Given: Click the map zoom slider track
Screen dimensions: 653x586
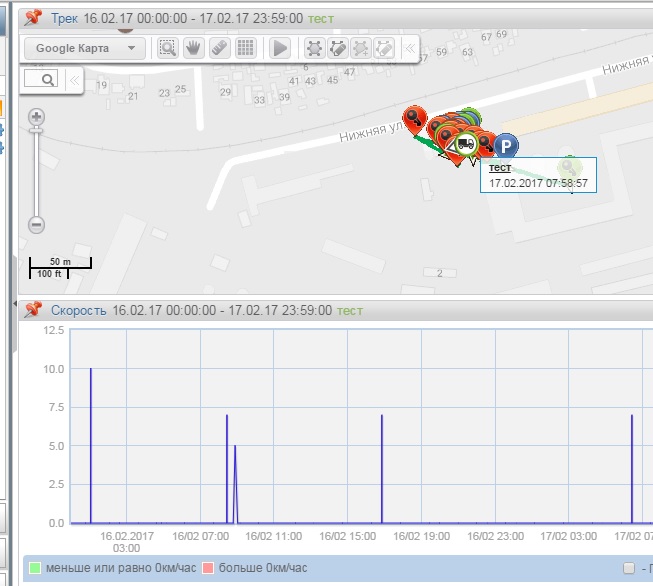Looking at the screenshot, I should (x=37, y=170).
